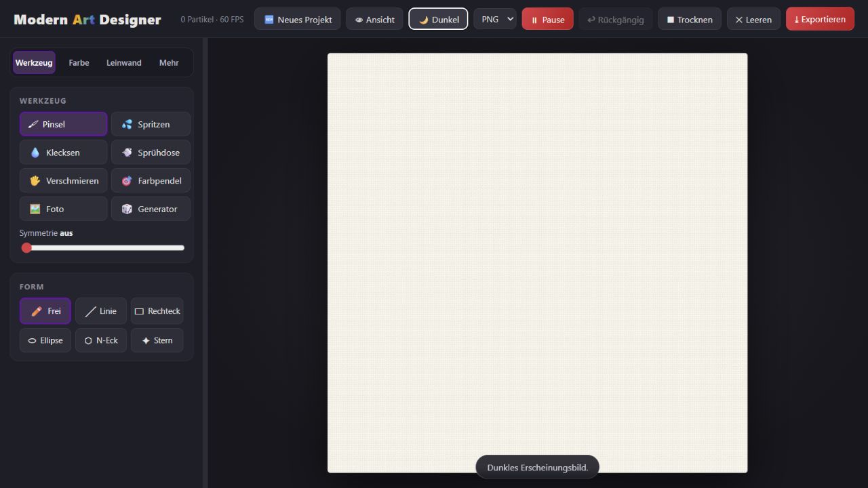Export the artwork with Exportieren
The width and height of the screenshot is (868, 488).
coord(820,19)
